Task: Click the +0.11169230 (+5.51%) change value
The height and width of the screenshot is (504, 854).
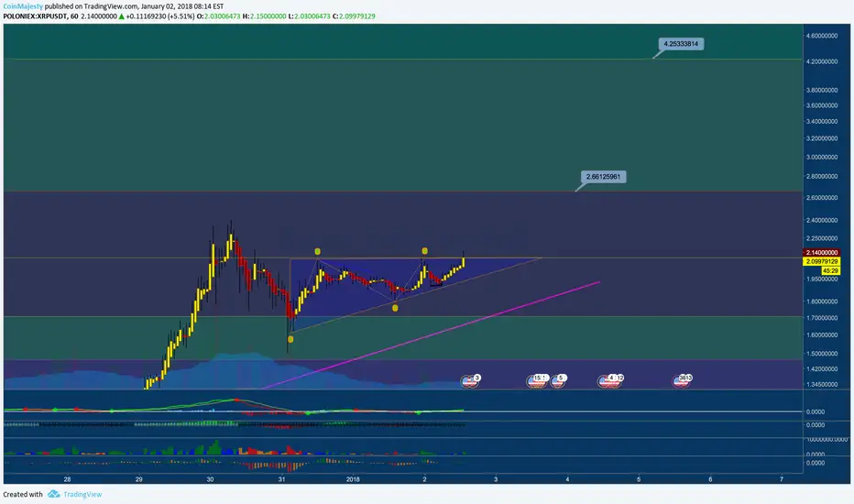Action: [160, 16]
